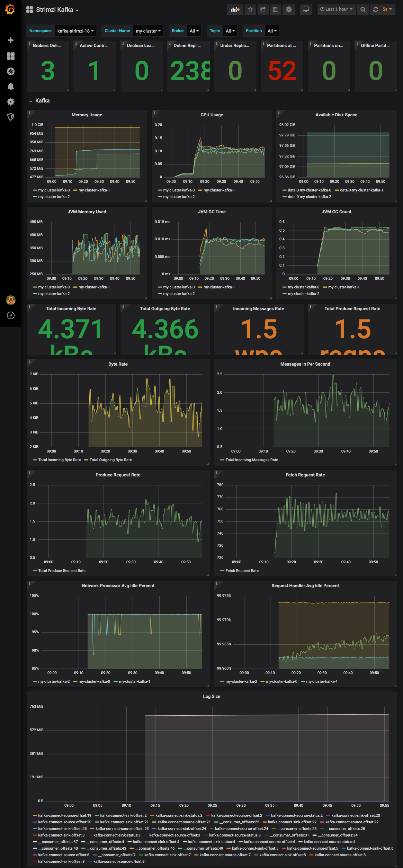
Task: Click the red 52 Partitions at stat value
Action: tap(282, 71)
